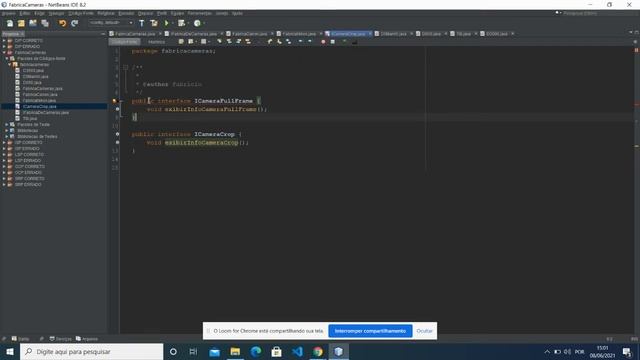Click the Uncomment lines editor icon

click(x=354, y=42)
